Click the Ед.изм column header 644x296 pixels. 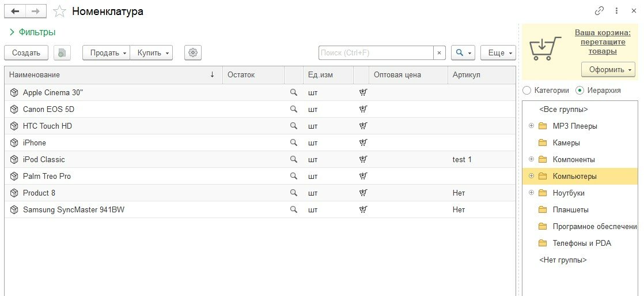click(x=328, y=75)
